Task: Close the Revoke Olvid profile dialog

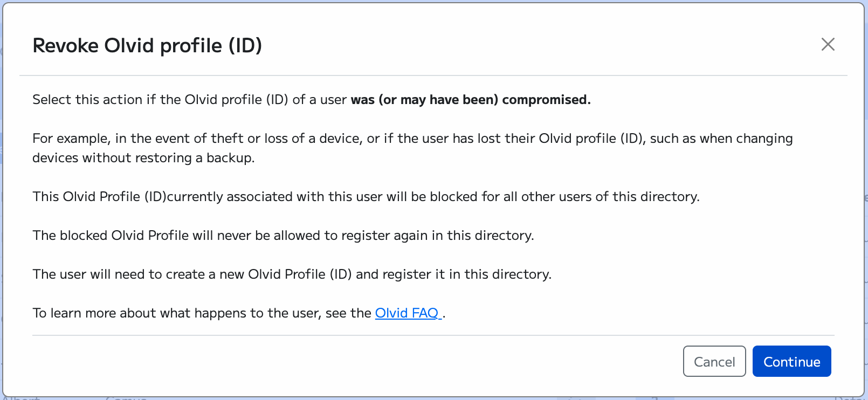Action: pyautogui.click(x=828, y=44)
